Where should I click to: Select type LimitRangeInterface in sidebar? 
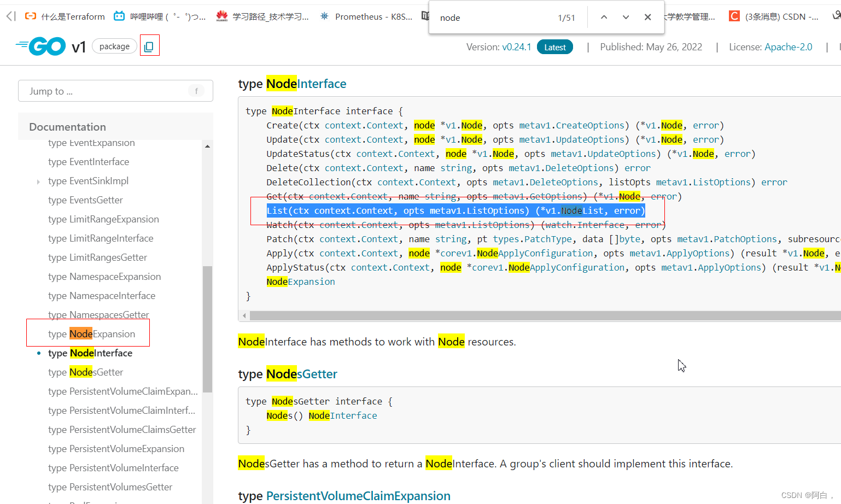(x=101, y=238)
